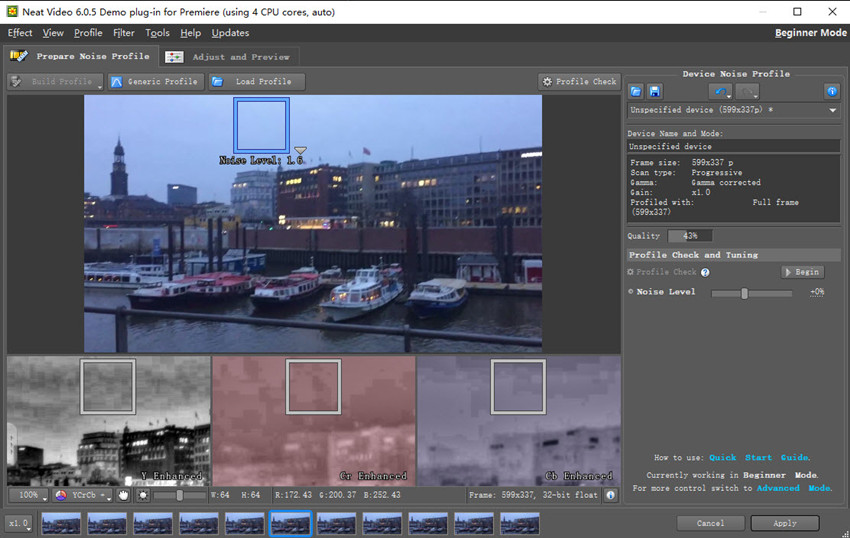The width and height of the screenshot is (850, 538).
Task: Select the first frame thumbnail in filmstrip
Action: point(61,524)
